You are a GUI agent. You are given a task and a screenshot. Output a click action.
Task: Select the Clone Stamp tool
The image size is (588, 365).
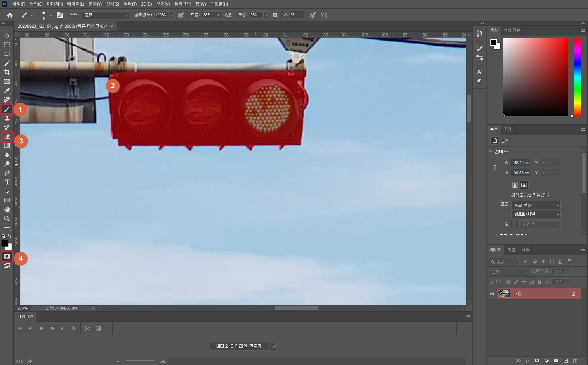pyautogui.click(x=7, y=118)
